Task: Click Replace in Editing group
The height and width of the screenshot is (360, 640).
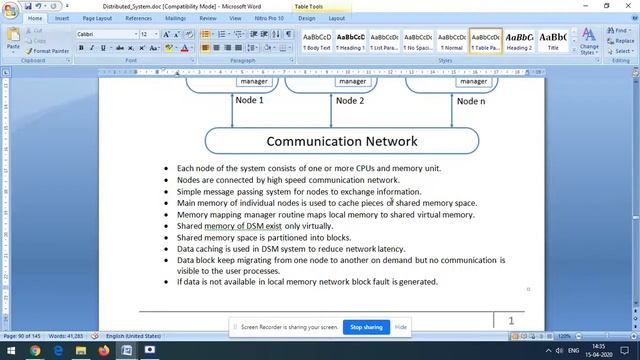Action: [x=621, y=41]
